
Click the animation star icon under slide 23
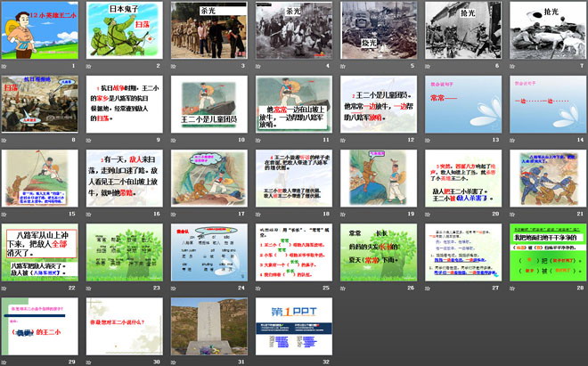[89, 289]
